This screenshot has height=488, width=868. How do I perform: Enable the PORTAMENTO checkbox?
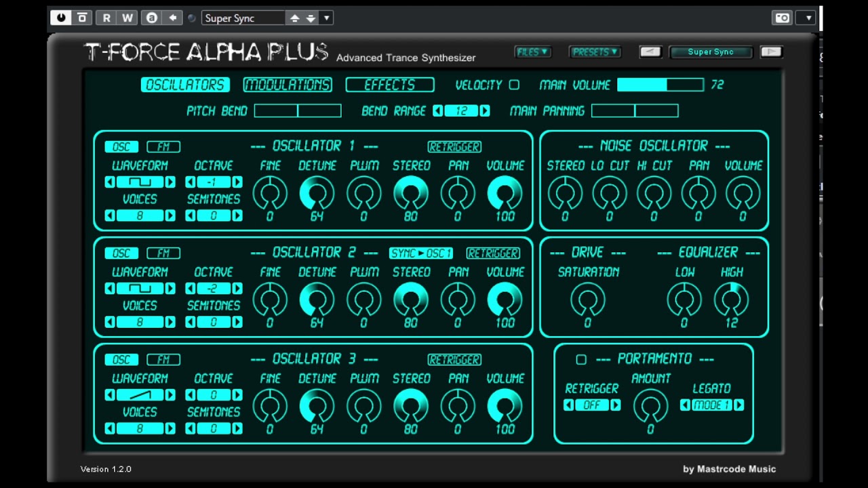pyautogui.click(x=581, y=359)
